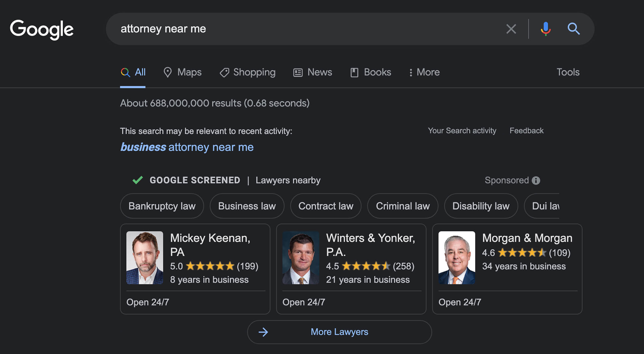This screenshot has width=644, height=354.
Task: Open 'business attorney near me' suggestion
Action: [x=187, y=147]
